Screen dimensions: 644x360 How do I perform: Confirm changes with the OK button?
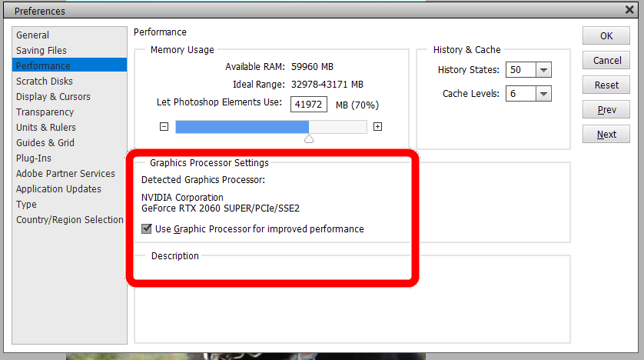point(606,35)
